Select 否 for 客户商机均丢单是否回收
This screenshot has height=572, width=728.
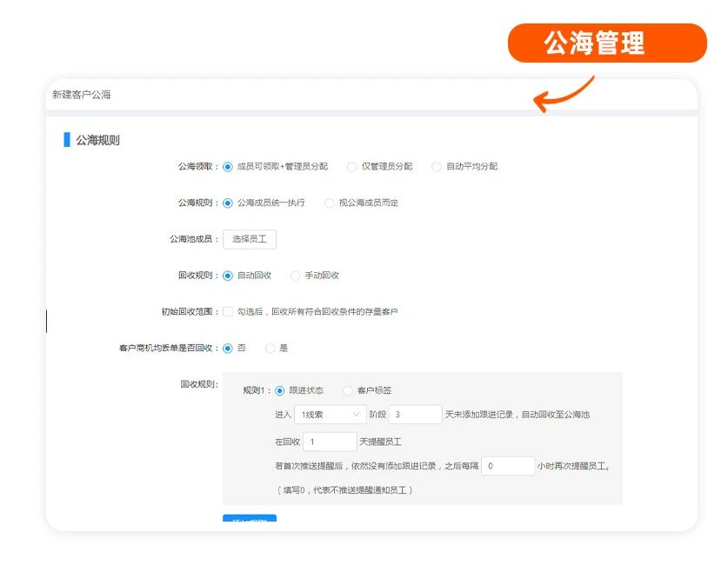coord(228,349)
